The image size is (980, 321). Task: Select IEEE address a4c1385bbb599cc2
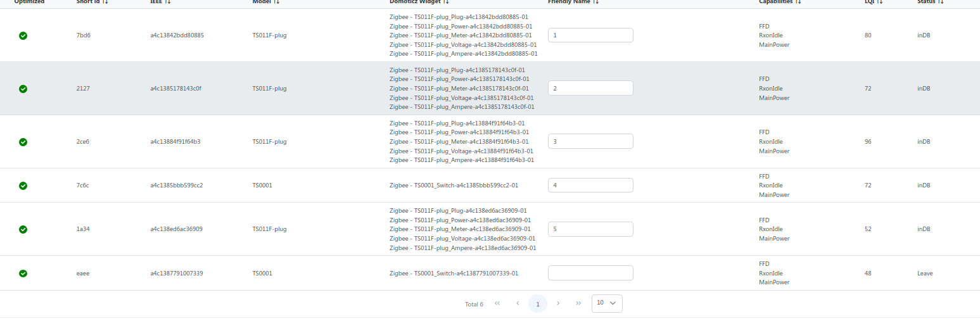click(177, 186)
